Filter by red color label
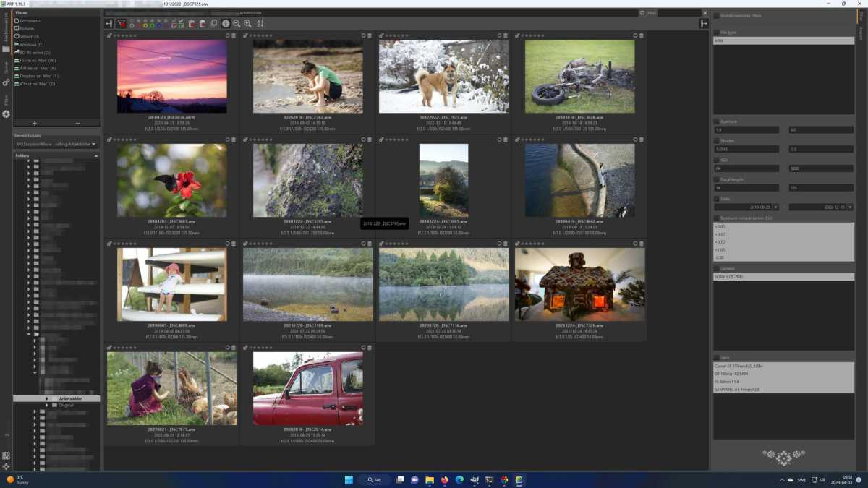Image resolution: width=868 pixels, height=488 pixels. [138, 24]
